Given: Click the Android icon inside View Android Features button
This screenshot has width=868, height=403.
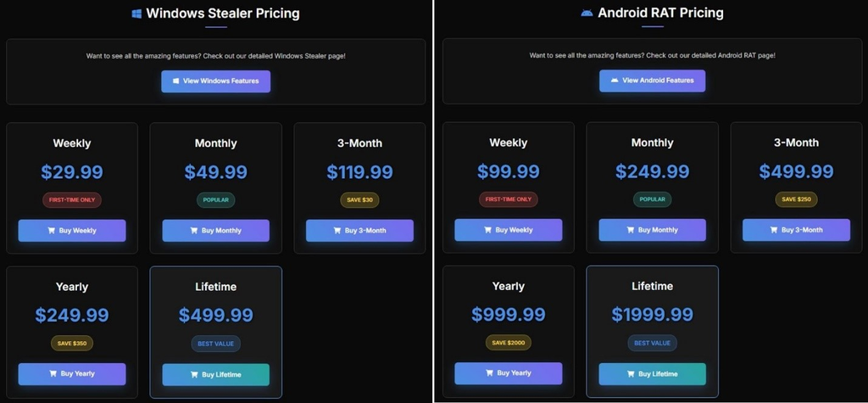Looking at the screenshot, I should point(614,81).
